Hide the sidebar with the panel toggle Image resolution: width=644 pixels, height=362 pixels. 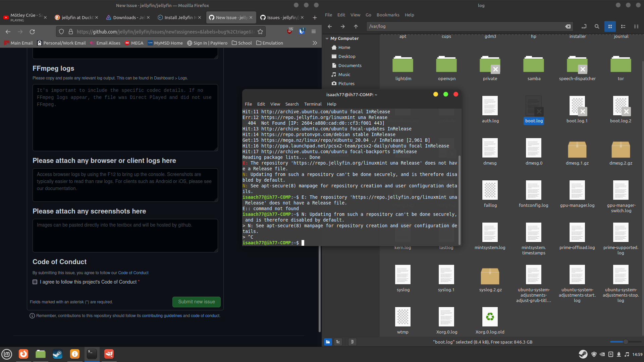352,342
